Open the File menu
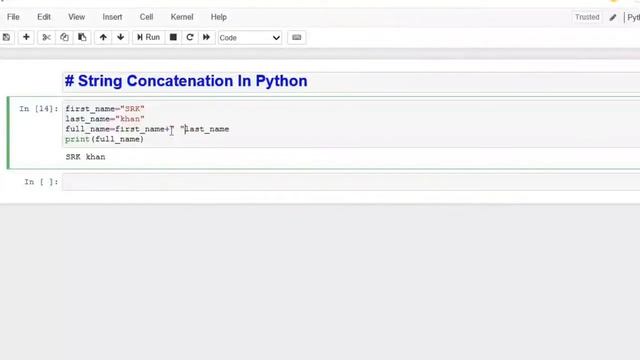640x360 pixels. pyautogui.click(x=13, y=17)
